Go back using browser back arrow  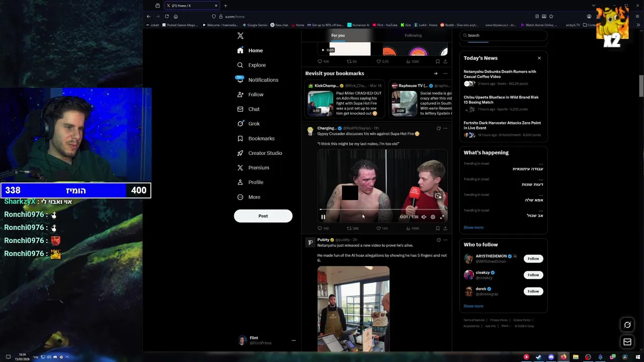(148, 17)
